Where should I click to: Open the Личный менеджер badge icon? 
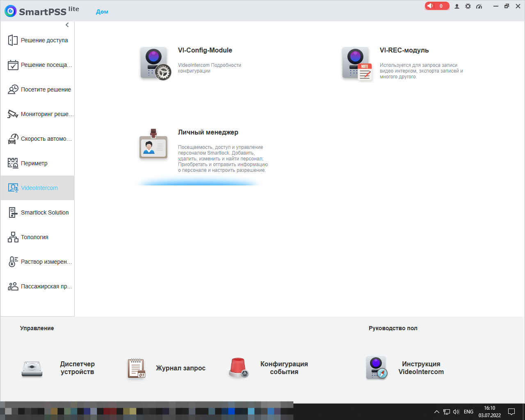click(153, 144)
